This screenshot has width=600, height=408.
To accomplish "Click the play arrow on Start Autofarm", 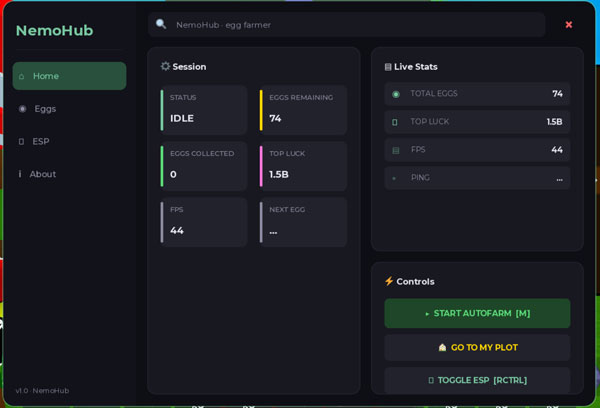I will (427, 314).
